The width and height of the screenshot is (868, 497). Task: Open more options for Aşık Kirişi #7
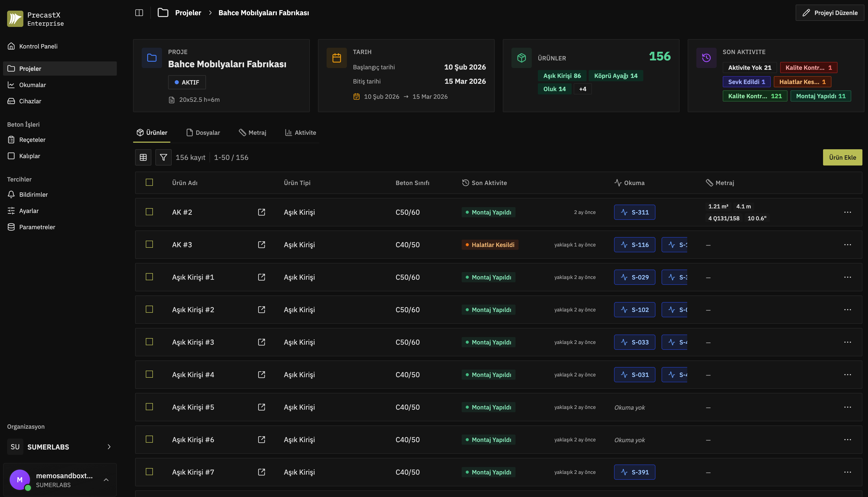click(847, 472)
